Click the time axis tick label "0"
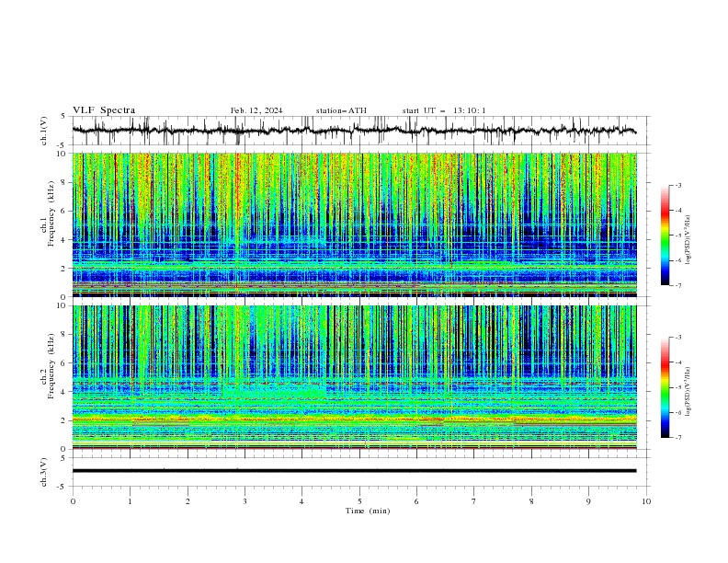Image resolution: width=728 pixels, height=563 pixels. [x=73, y=501]
